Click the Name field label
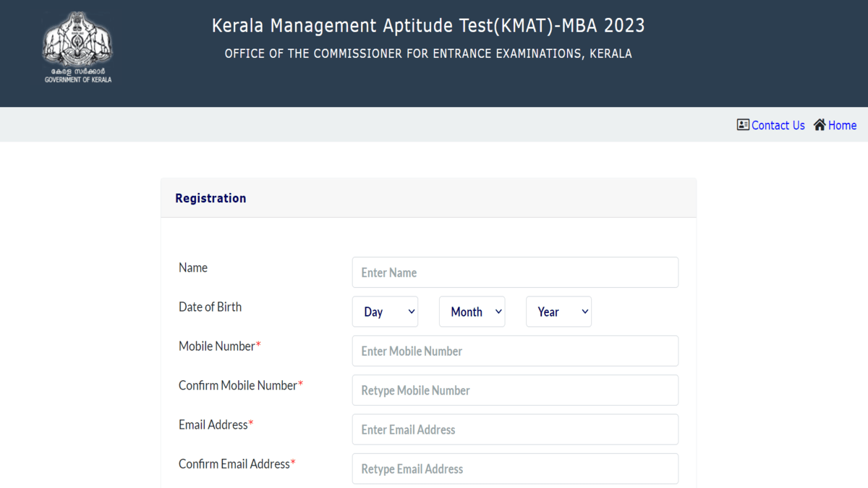Viewport: 868px width, 488px height. point(193,267)
